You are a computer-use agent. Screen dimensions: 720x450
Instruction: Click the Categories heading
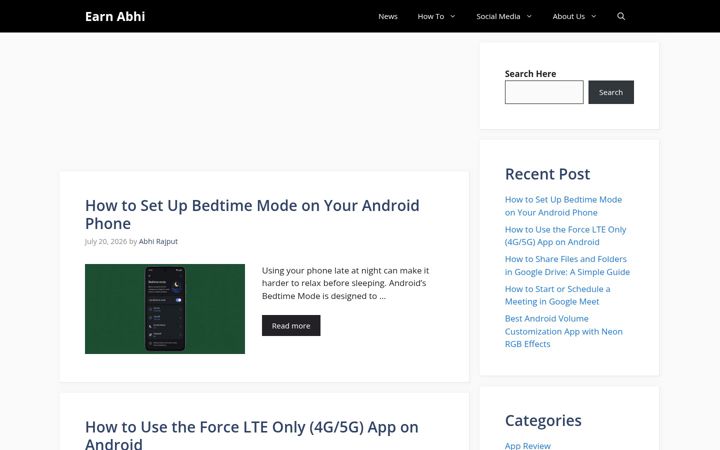click(543, 421)
